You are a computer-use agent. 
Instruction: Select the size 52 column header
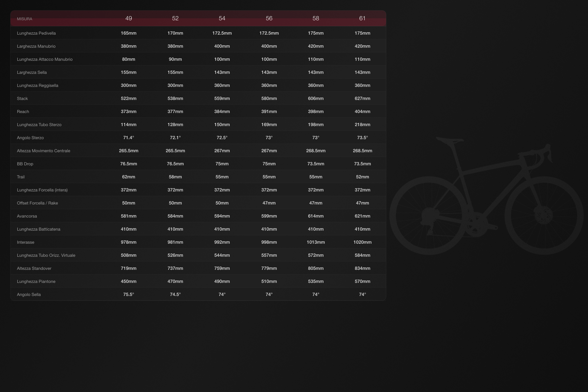(x=176, y=19)
